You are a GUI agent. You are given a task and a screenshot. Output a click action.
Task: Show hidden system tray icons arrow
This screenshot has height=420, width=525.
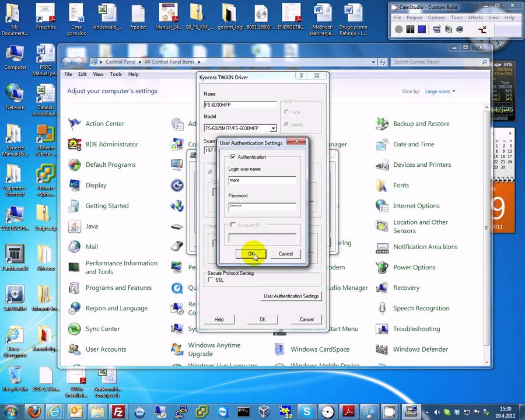click(426, 412)
